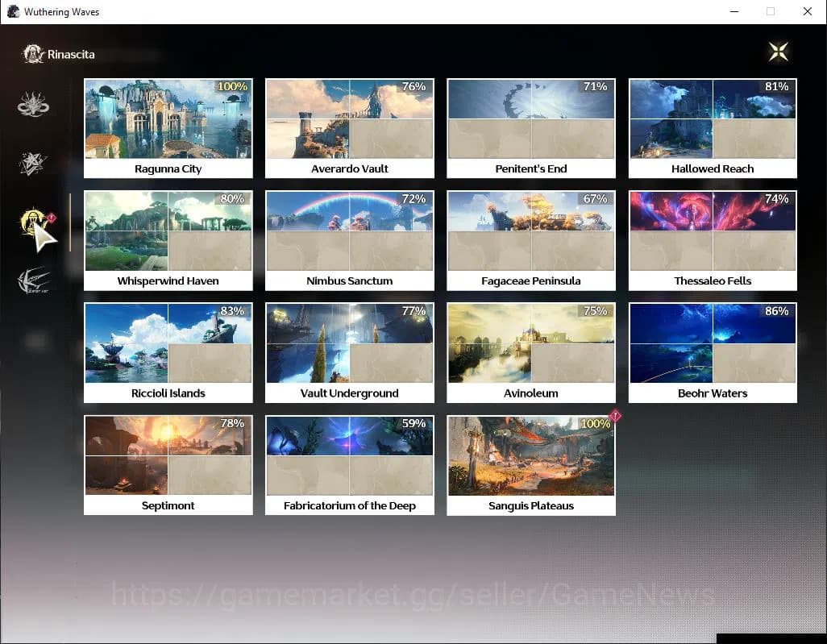Select the Penitent's End area card
Image resolution: width=827 pixels, height=644 pixels.
[x=531, y=127]
